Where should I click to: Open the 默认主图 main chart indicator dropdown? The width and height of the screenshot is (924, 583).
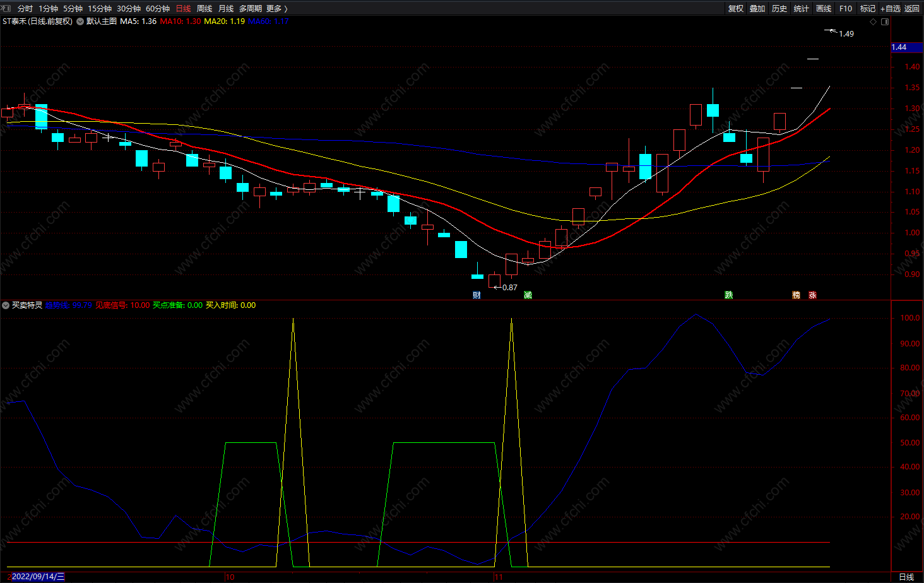click(80, 21)
